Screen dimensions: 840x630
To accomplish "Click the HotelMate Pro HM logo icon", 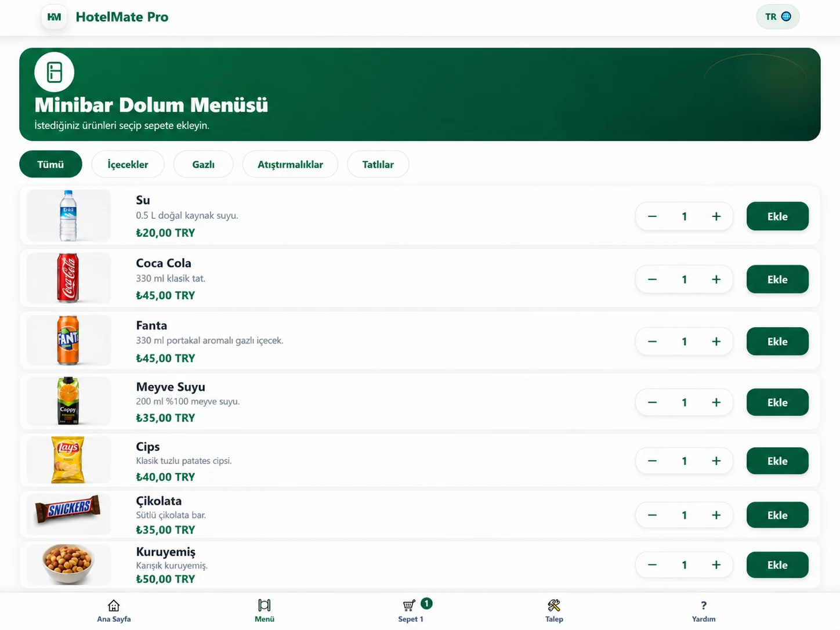I will click(54, 17).
